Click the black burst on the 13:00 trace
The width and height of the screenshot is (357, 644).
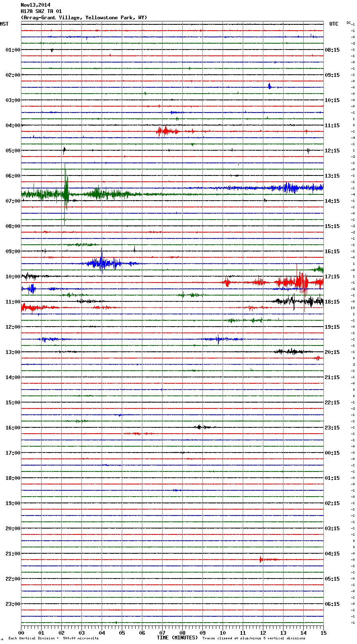click(x=292, y=351)
